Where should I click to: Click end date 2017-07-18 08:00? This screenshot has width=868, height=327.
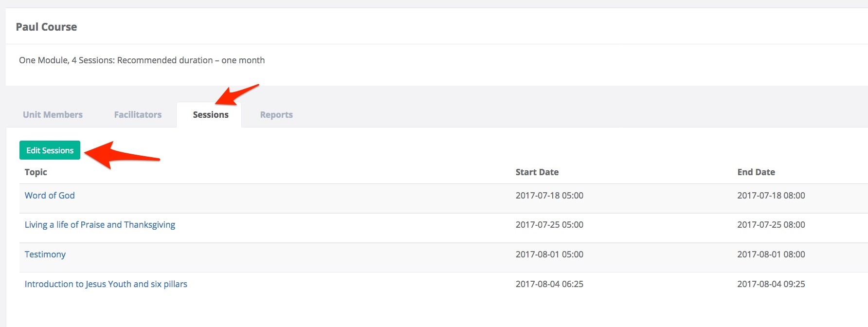tap(771, 196)
